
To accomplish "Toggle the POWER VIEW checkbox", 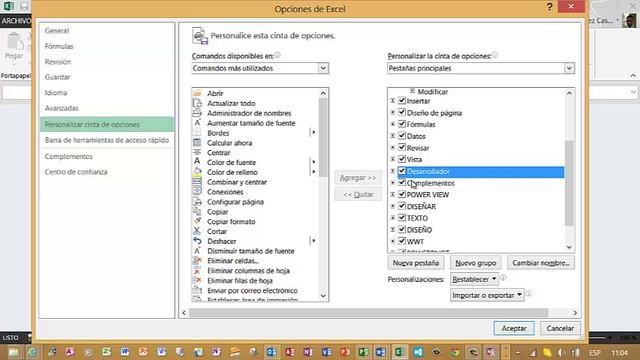I will coord(402,194).
